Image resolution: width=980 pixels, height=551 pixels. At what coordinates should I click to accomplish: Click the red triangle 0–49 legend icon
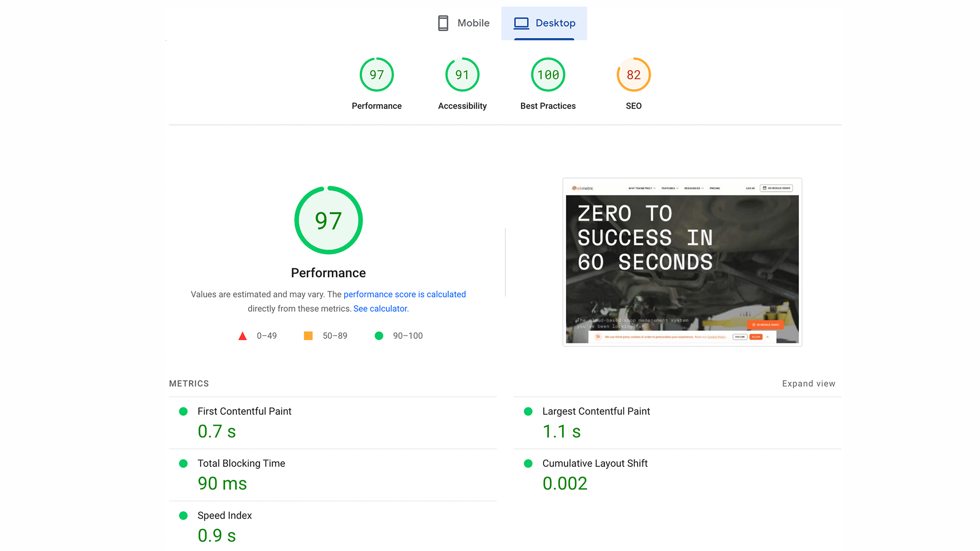tap(242, 336)
